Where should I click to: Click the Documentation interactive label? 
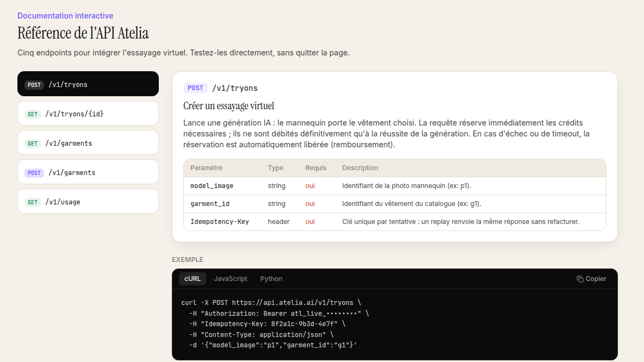click(x=65, y=16)
